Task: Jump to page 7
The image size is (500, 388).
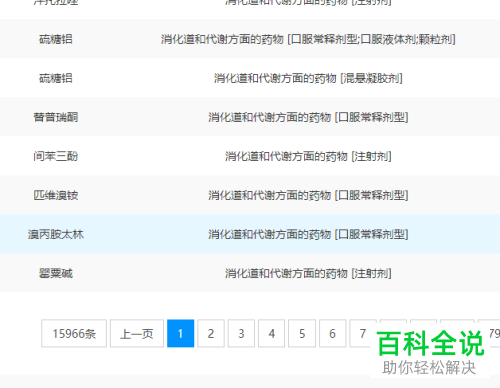Action: point(363,333)
